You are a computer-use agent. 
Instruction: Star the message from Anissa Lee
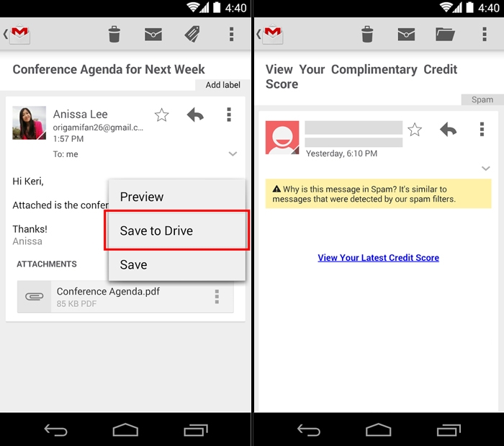(x=161, y=115)
